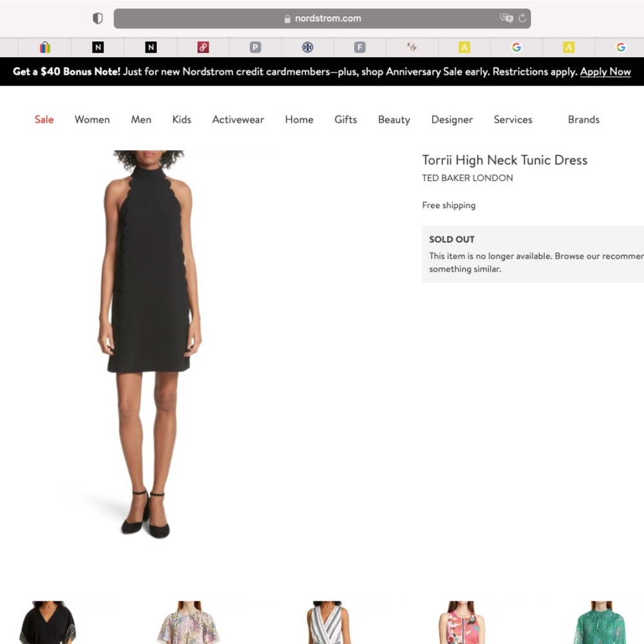The width and height of the screenshot is (644, 644).
Task: Open the navy circular emblem favorite tab
Action: (308, 47)
